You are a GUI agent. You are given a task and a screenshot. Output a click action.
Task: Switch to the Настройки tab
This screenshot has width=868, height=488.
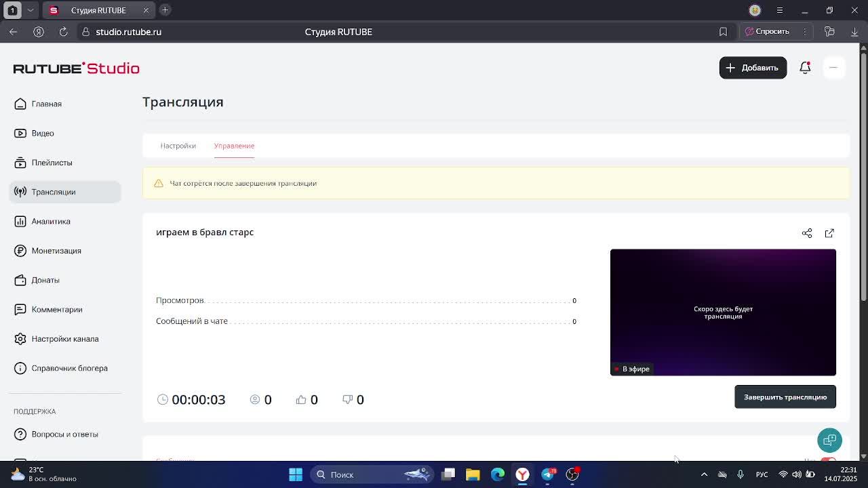[x=178, y=146]
